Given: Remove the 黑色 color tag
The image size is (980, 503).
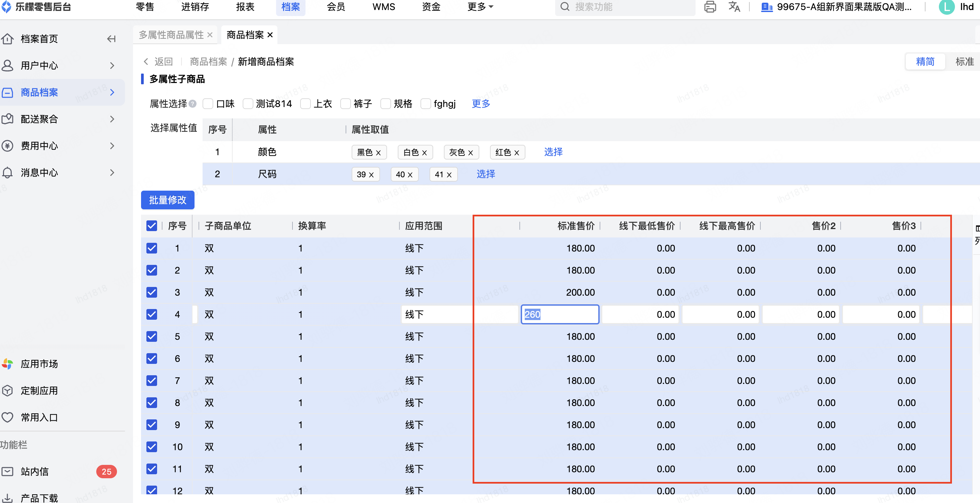Looking at the screenshot, I should [x=378, y=153].
